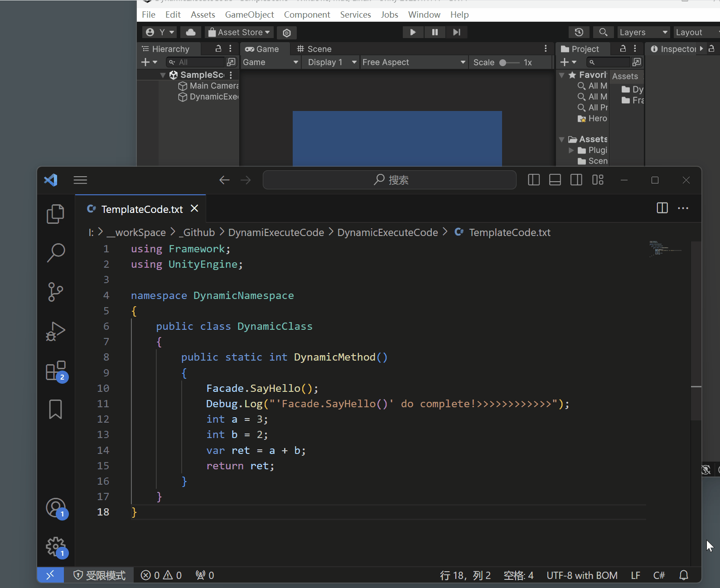Image resolution: width=720 pixels, height=588 pixels.
Task: Click Hierarchy search-in-window icon
Action: point(231,62)
